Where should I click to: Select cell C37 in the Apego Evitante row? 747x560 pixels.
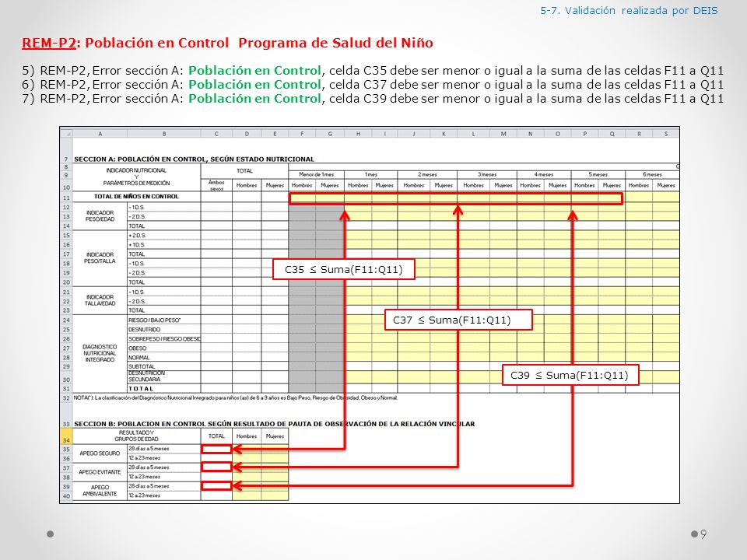point(216,467)
